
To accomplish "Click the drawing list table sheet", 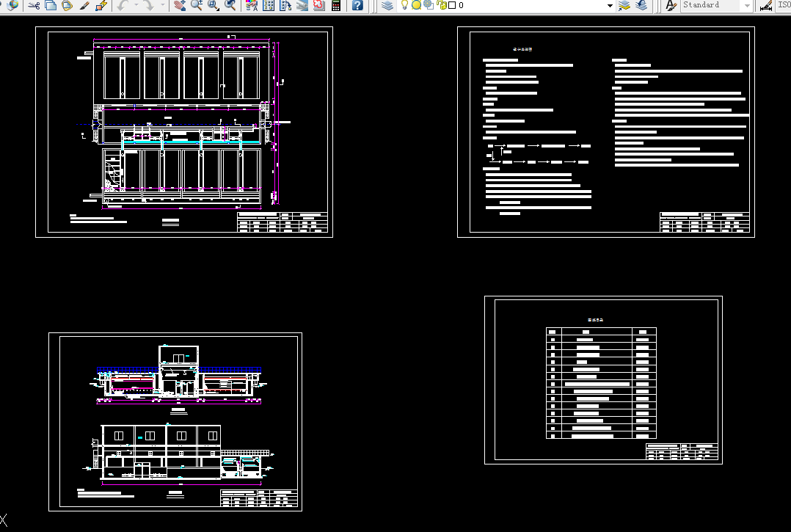I will (603, 379).
